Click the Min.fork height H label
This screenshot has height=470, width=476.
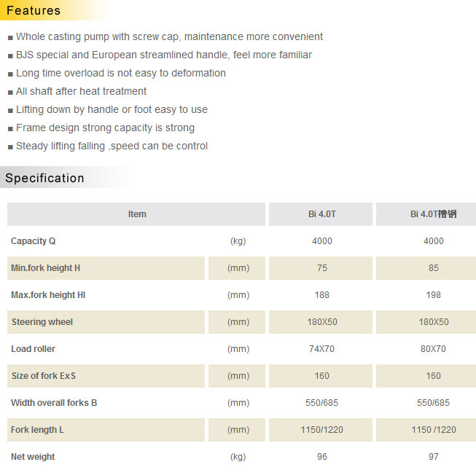pyautogui.click(x=46, y=268)
